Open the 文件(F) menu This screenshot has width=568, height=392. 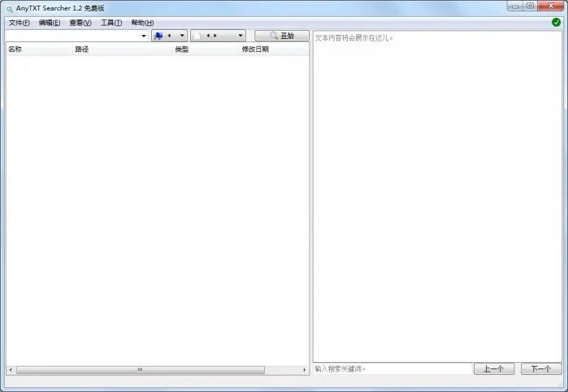tap(20, 23)
